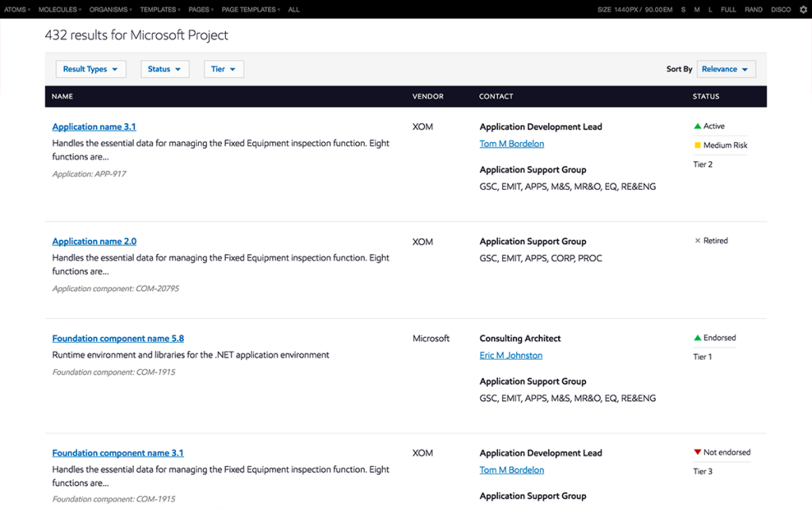Open the Relevance sort dropdown
This screenshot has height=508, width=812.
coord(726,69)
